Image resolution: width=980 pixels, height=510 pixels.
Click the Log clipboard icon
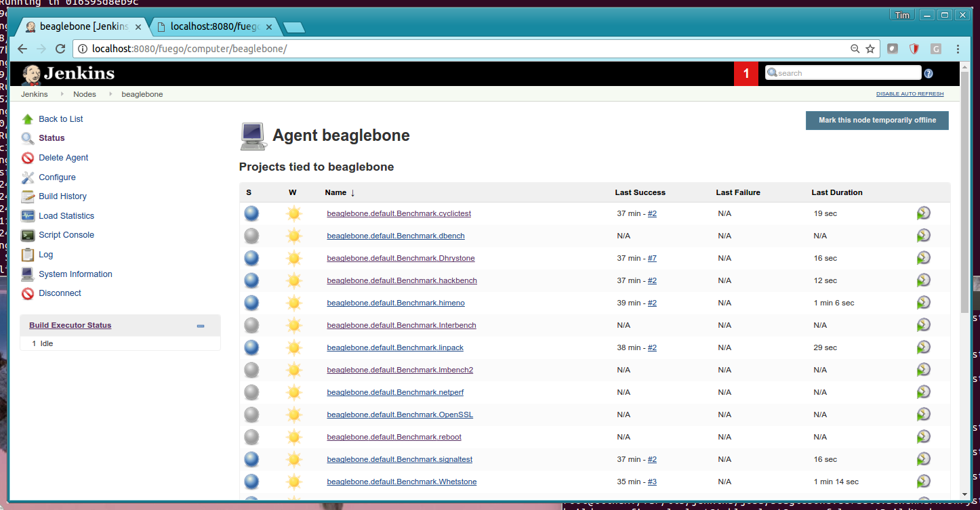(x=28, y=255)
